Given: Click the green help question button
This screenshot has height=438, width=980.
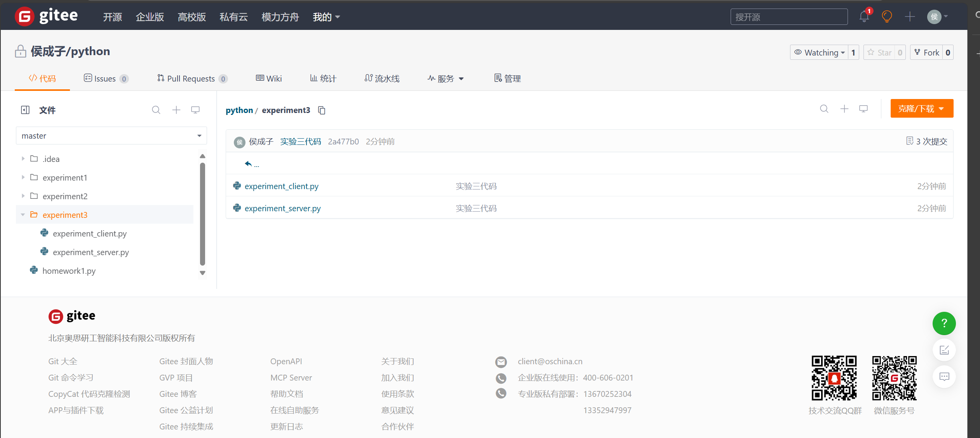Looking at the screenshot, I should (944, 323).
